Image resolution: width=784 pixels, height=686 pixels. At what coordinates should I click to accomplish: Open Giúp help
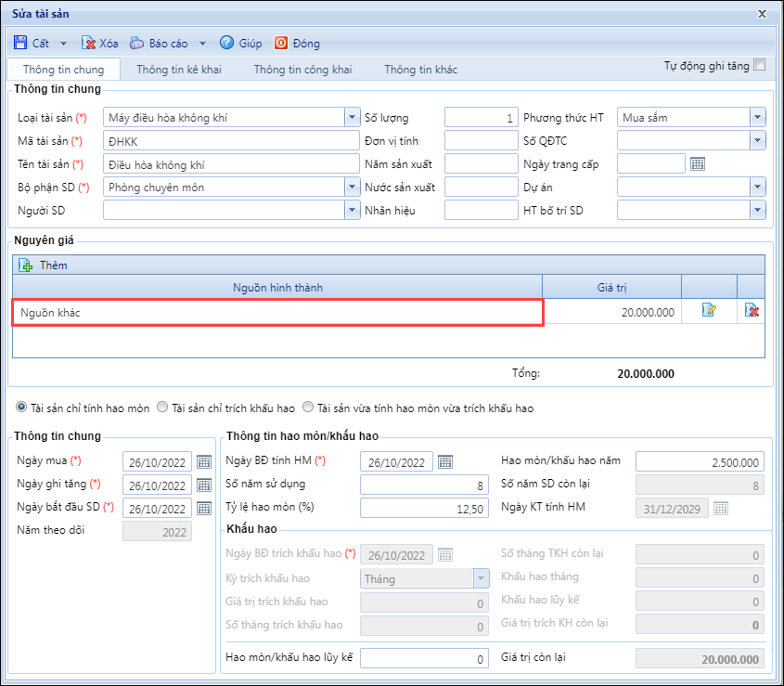coord(227,43)
